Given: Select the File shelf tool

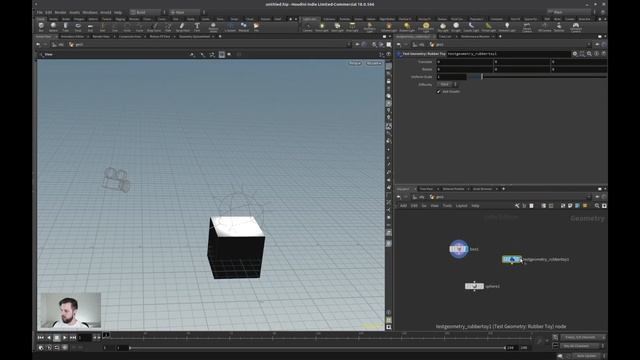Looking at the screenshot, I should 256,27.
